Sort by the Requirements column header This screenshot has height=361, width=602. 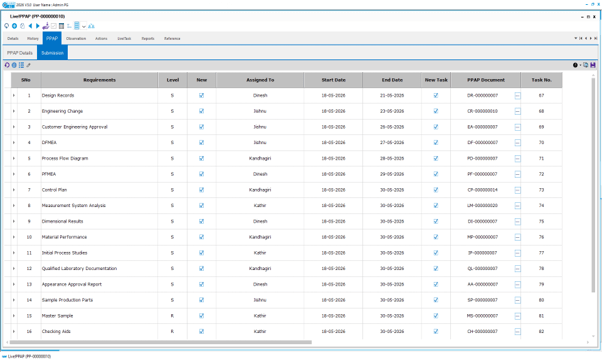99,80
